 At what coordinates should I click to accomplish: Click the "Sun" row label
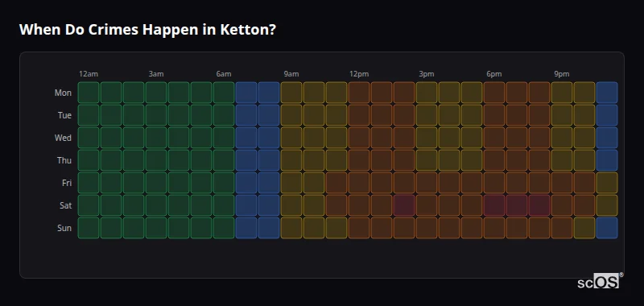(x=64, y=229)
